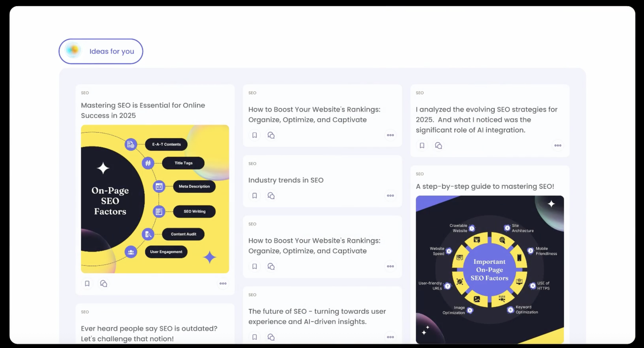Open A step-by-step guide to mastering SEO title
The image size is (644, 348).
(x=485, y=186)
